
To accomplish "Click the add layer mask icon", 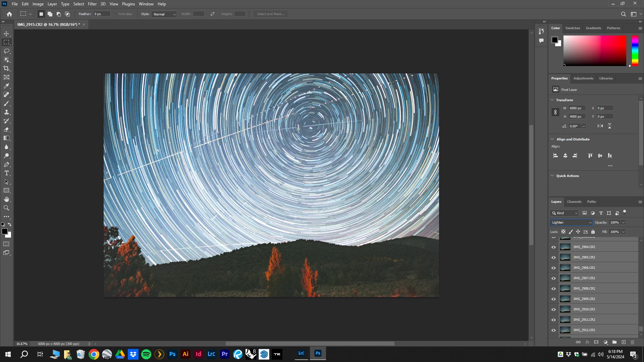I will tap(596, 342).
